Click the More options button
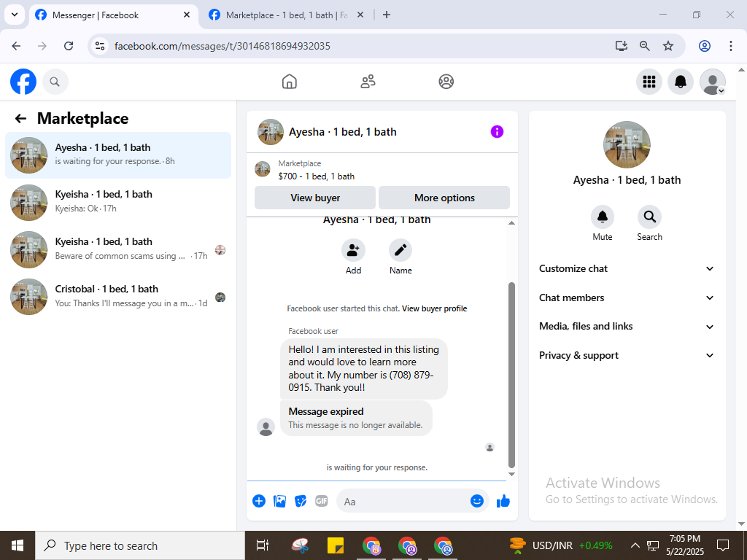Screen dimensions: 747x560 [444, 198]
